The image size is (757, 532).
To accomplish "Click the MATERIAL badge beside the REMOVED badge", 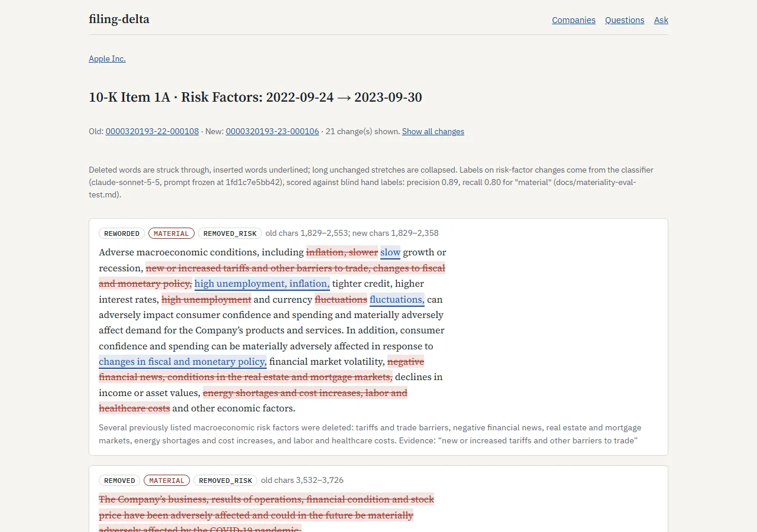I will click(167, 481).
